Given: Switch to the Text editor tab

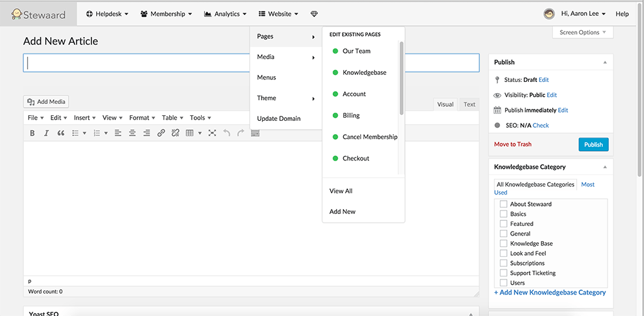Looking at the screenshot, I should pos(469,104).
